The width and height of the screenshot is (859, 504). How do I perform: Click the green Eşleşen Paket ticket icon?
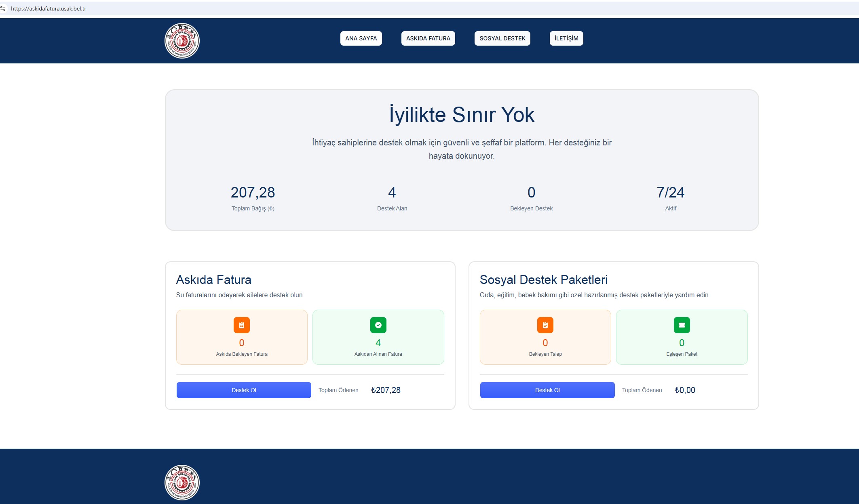click(x=682, y=325)
